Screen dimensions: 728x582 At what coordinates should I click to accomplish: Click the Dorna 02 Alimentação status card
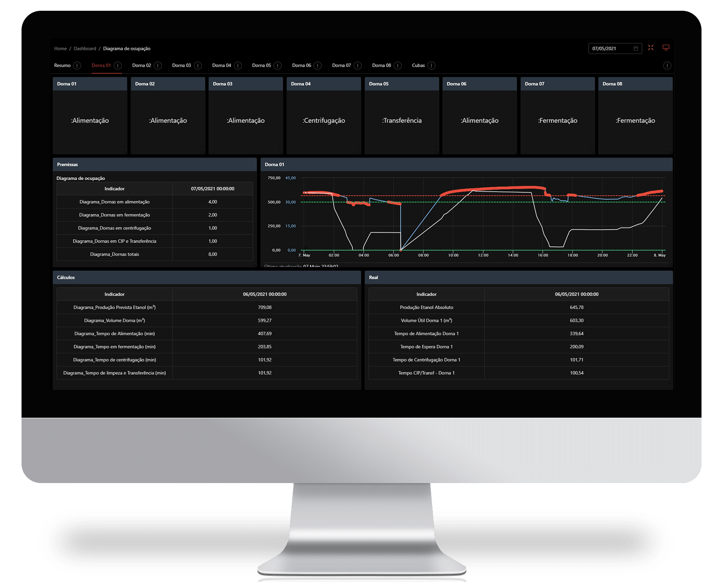(168, 116)
